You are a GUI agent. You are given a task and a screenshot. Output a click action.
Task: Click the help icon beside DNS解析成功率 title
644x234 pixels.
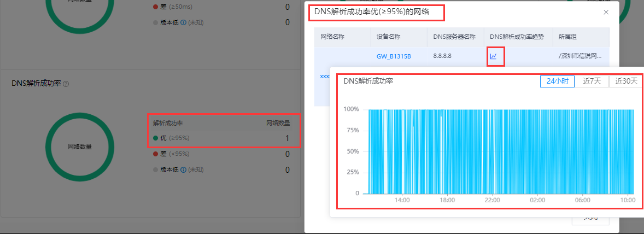click(x=66, y=84)
